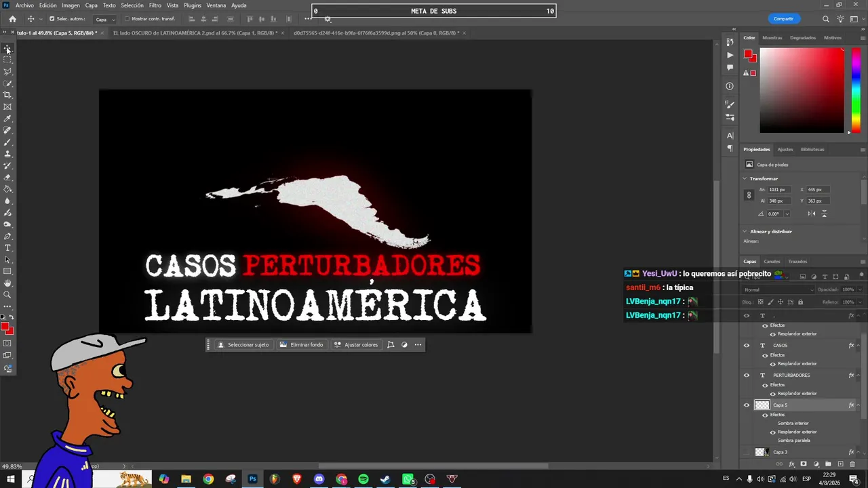Switch to the Ajustes tab
This screenshot has height=488, width=868.
tap(785, 150)
